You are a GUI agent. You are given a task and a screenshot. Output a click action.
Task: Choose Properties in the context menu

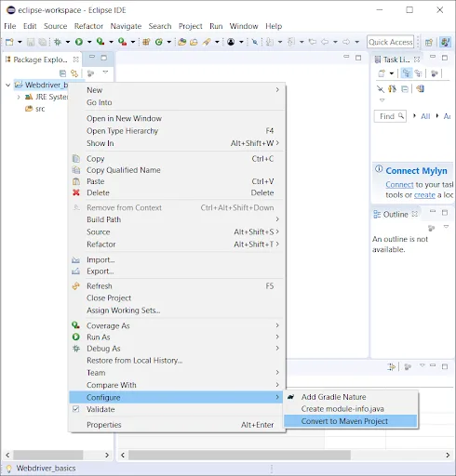coord(177,425)
